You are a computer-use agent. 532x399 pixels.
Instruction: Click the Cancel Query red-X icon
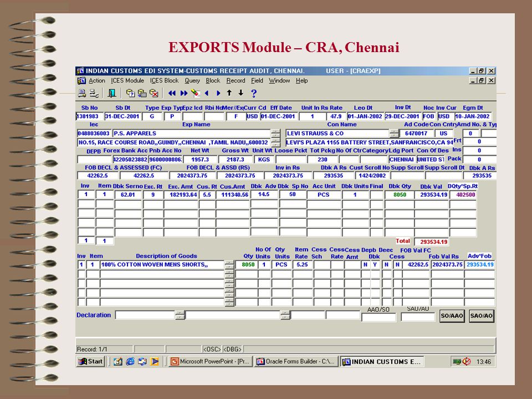[154, 93]
